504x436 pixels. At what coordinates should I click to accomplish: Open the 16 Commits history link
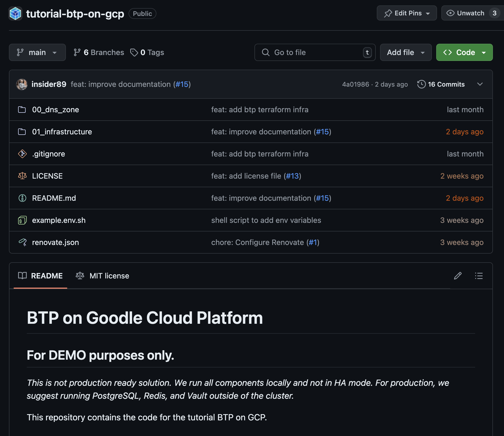441,84
